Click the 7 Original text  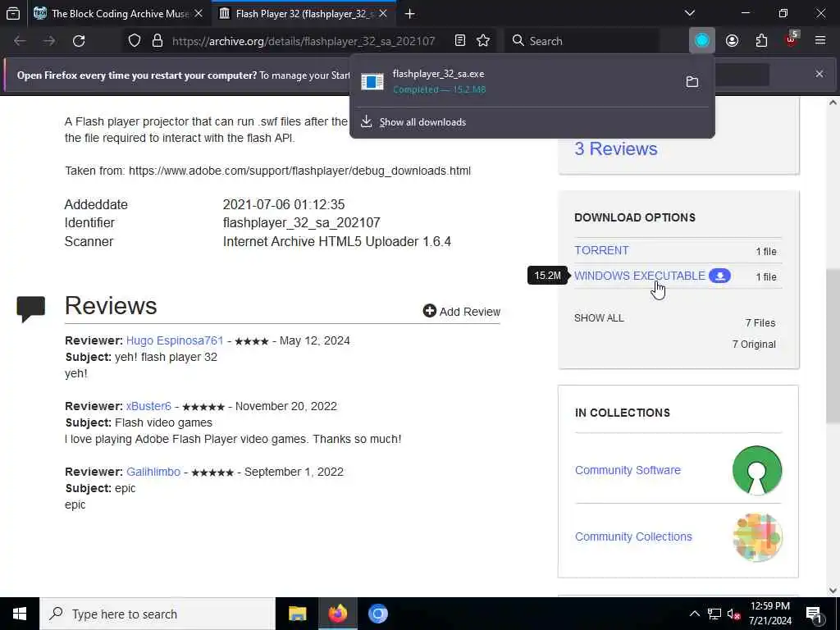pyautogui.click(x=754, y=345)
